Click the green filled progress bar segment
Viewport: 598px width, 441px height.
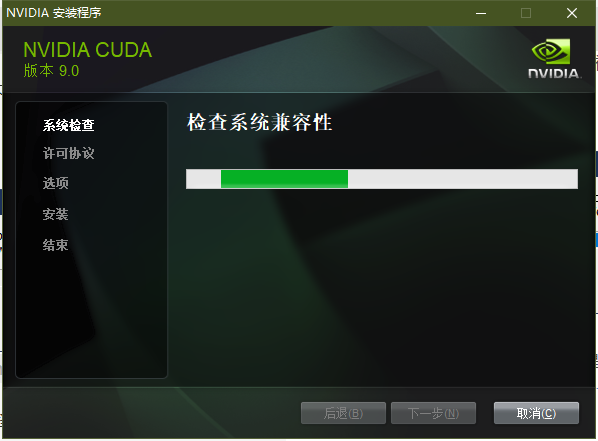285,179
